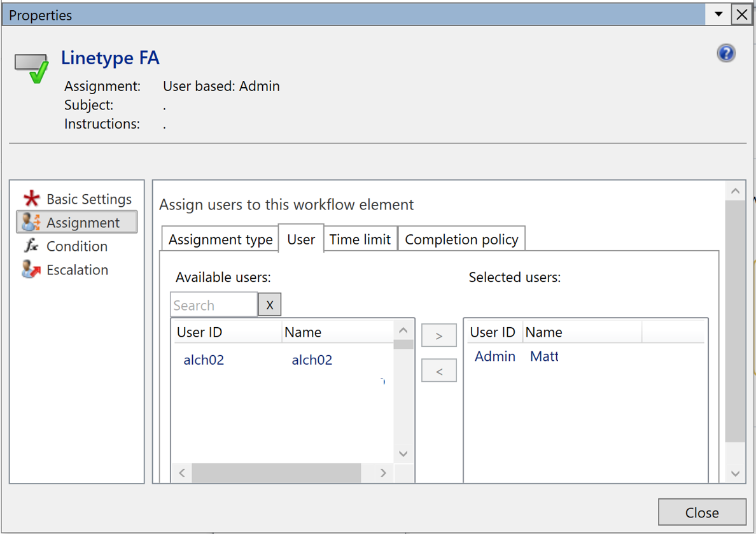Select alch02 in the available User ID column
This screenshot has width=756, height=534.
204,360
